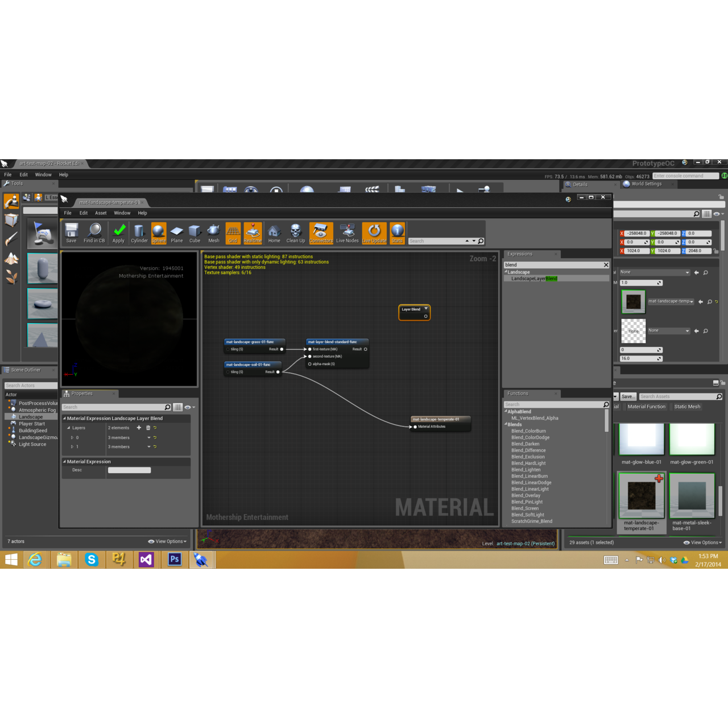Select the Cube preview shape
The width and height of the screenshot is (728, 728).
coord(195,231)
